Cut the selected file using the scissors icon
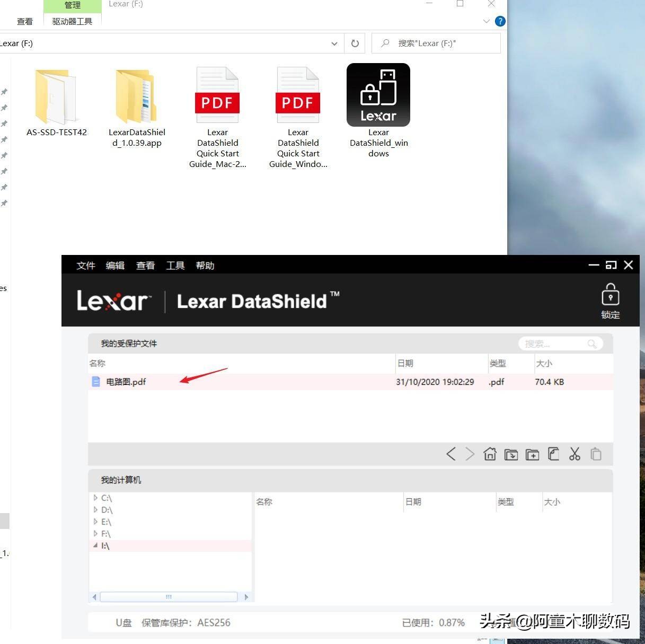The image size is (645, 644). click(575, 454)
